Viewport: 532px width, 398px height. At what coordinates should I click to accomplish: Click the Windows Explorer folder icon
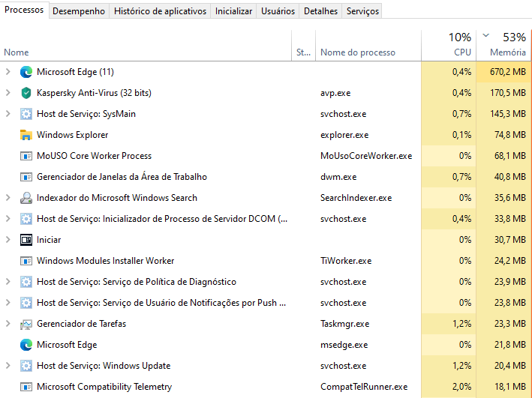click(26, 135)
